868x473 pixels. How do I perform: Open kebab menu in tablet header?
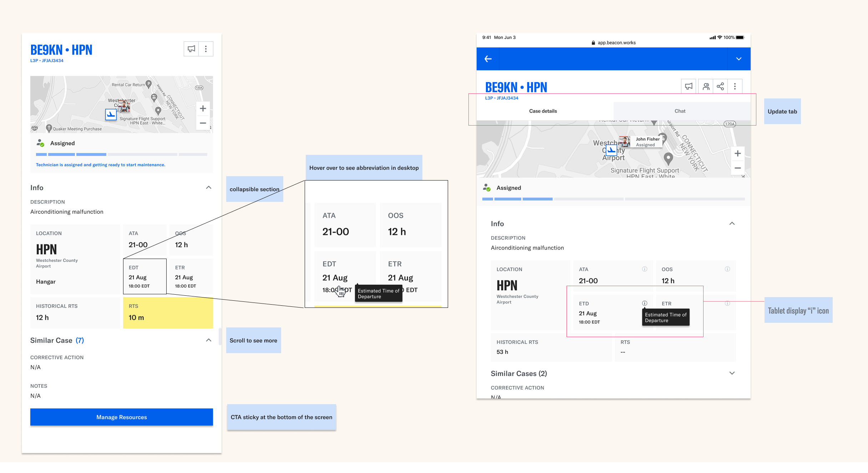point(735,86)
